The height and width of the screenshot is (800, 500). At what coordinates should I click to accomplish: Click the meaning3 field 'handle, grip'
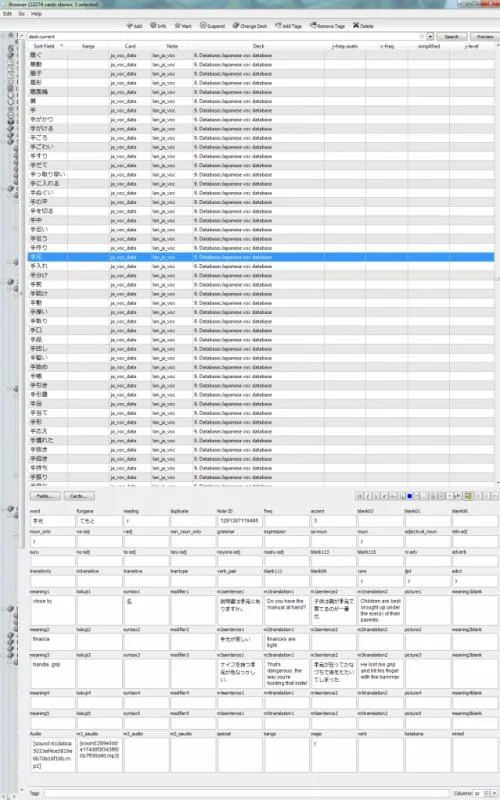[53, 674]
